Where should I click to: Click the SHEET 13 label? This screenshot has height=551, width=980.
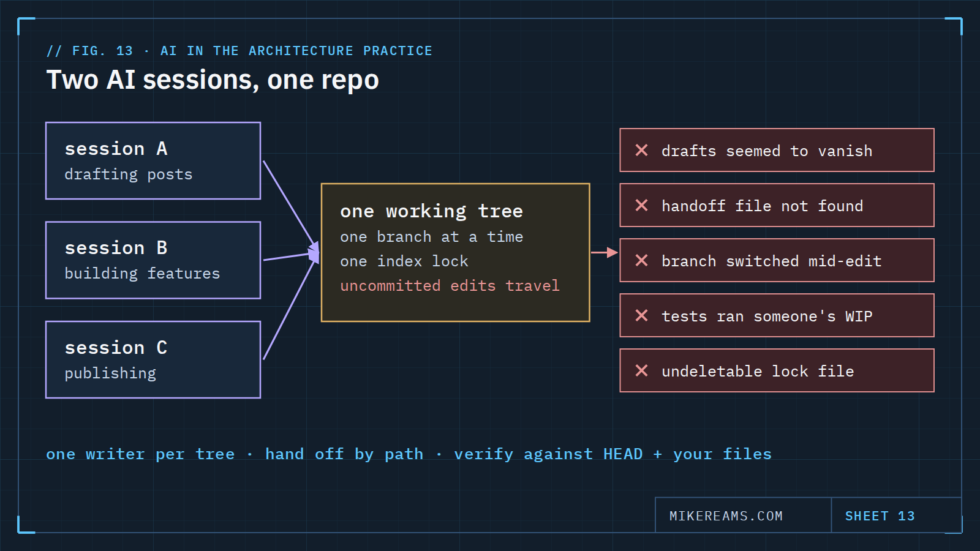[x=880, y=516]
